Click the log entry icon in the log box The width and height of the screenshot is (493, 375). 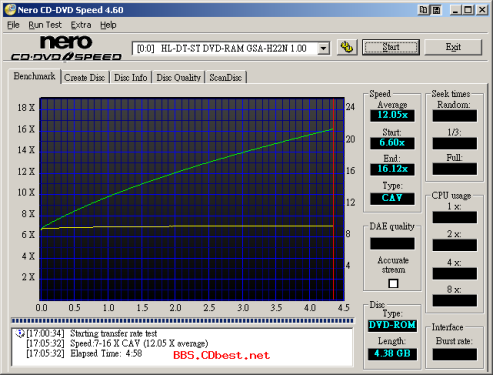coord(20,333)
